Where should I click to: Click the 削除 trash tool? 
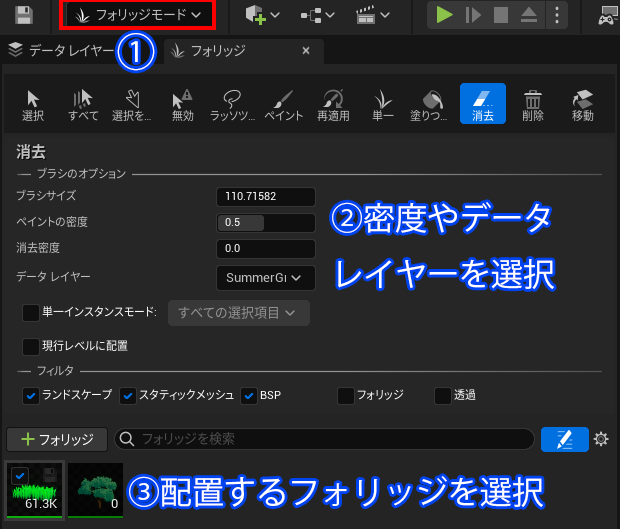[533, 105]
